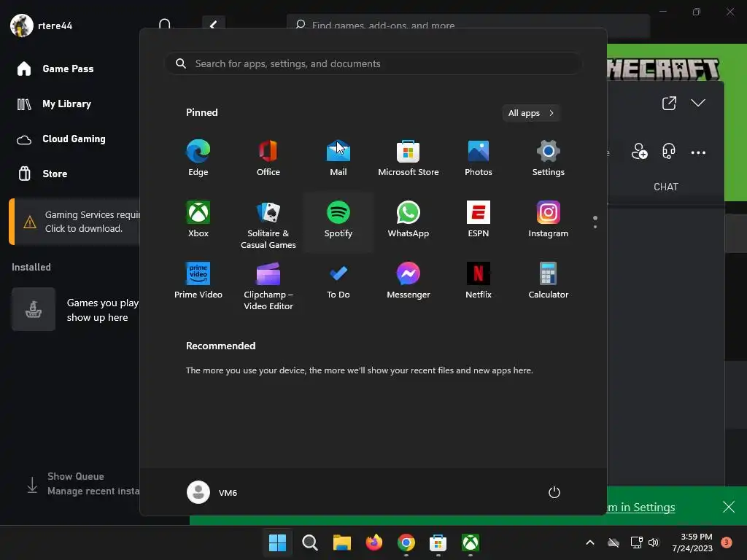
Task: Open the Mail app
Action: [338, 158]
